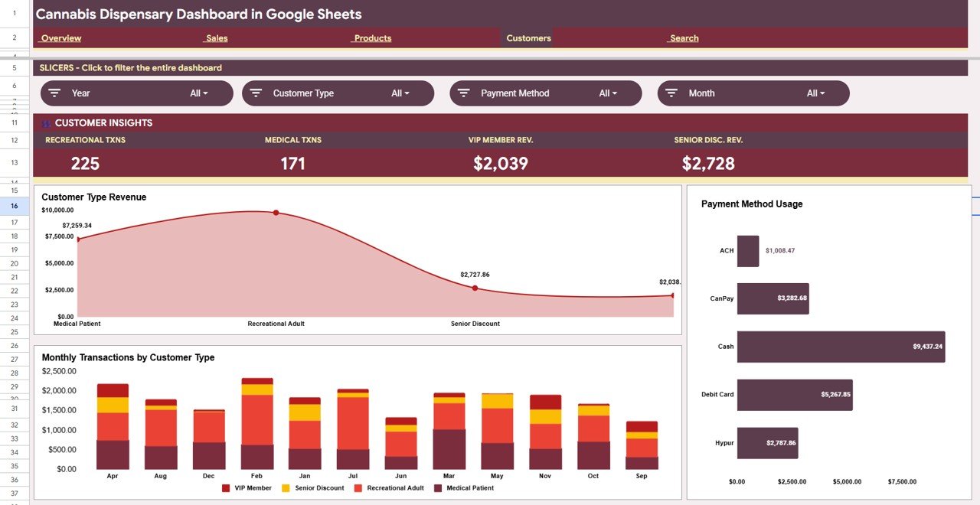
Task: Click the Debit Card payment bar
Action: point(795,395)
